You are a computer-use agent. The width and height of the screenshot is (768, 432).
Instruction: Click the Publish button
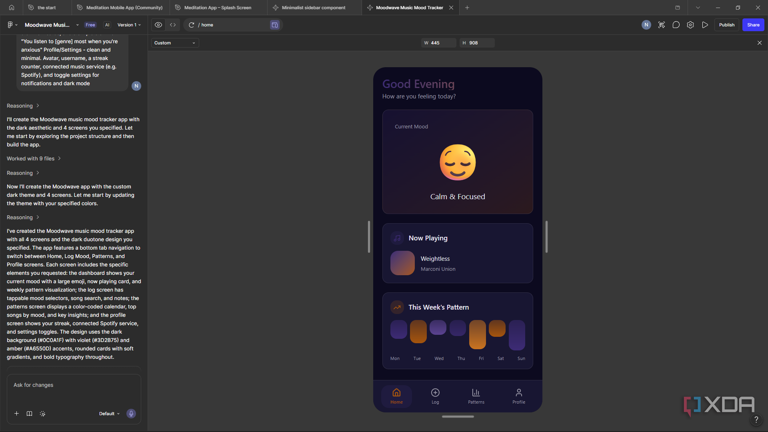click(x=726, y=25)
